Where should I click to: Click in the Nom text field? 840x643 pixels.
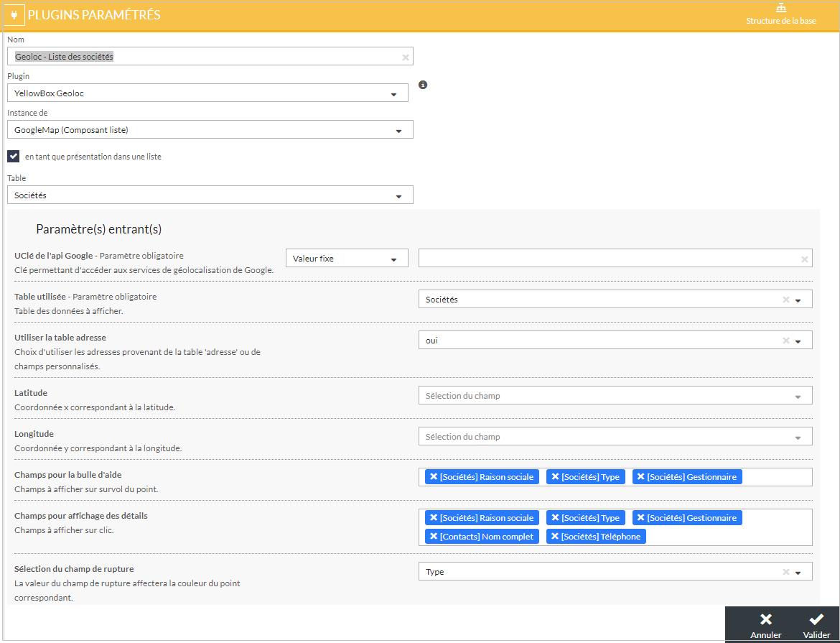click(x=205, y=57)
